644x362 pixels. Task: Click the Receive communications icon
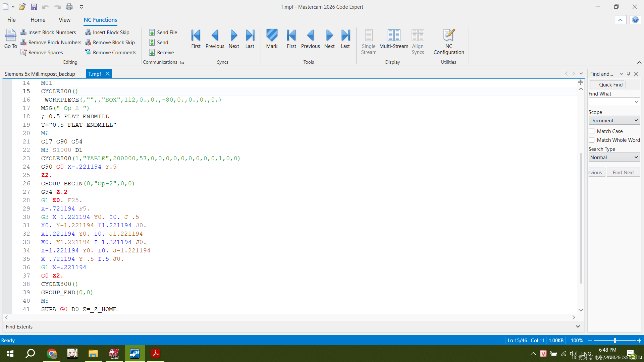[152, 53]
